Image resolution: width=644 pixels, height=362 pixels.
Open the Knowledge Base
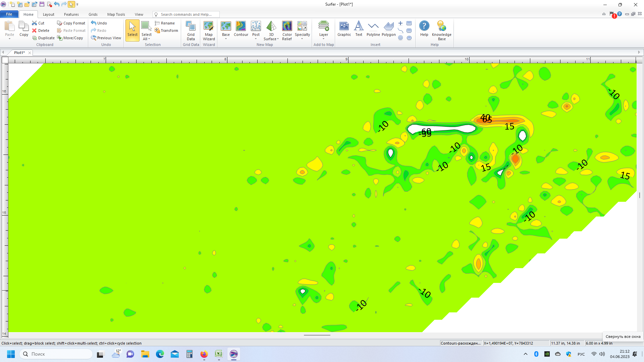coord(442,31)
